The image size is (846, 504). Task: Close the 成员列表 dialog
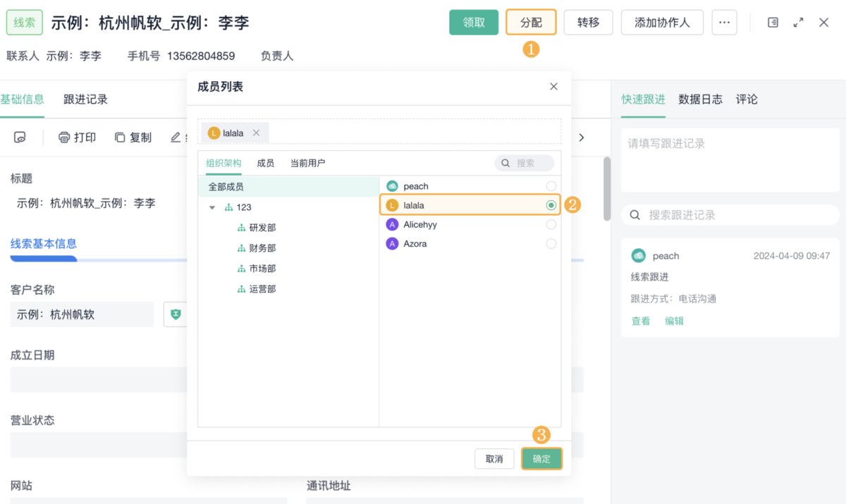coord(553,87)
